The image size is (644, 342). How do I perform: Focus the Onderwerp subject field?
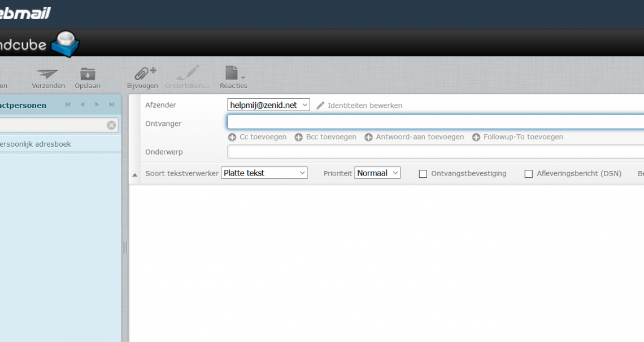(x=436, y=152)
